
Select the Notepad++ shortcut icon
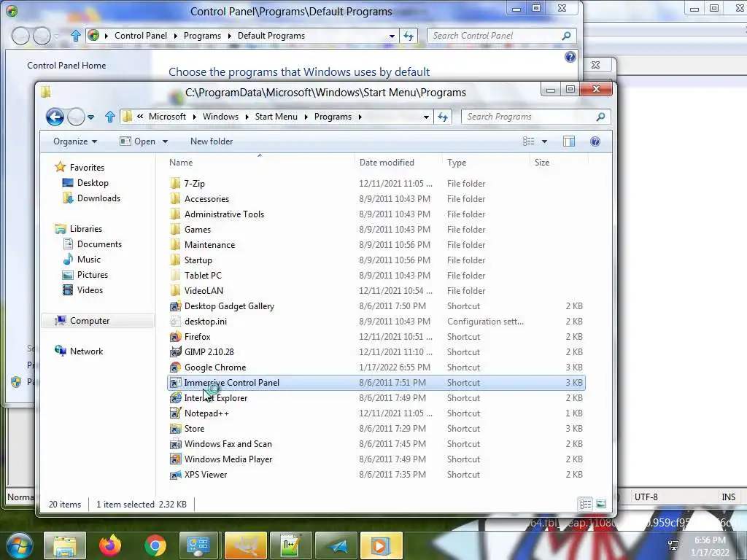[x=176, y=413]
